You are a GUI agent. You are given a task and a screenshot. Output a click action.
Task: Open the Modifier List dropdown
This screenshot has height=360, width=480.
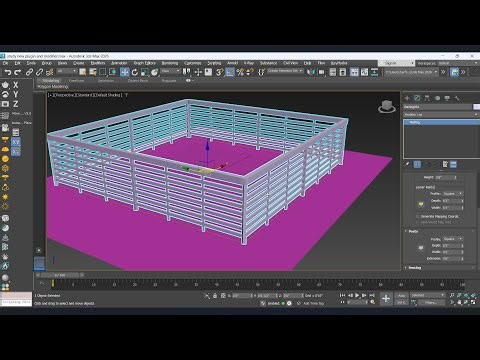[x=441, y=114]
